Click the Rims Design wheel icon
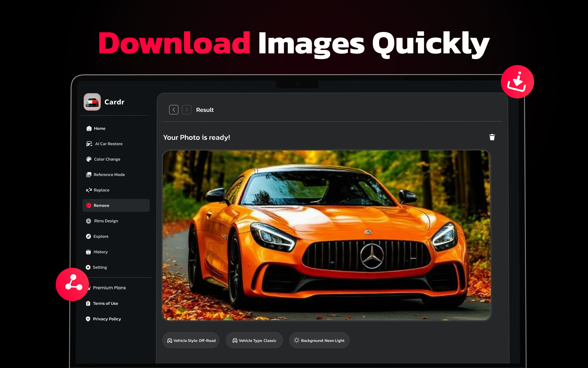Image resolution: width=588 pixels, height=368 pixels. [88, 221]
